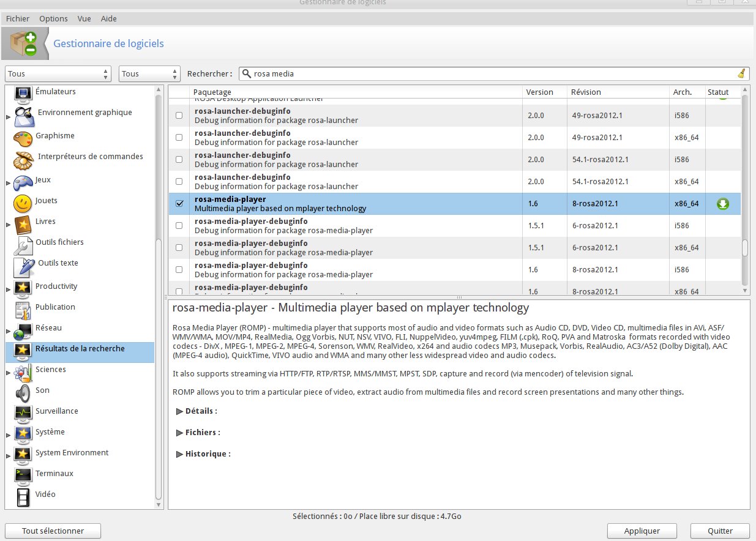Screen dimensions: 756x541
Task: Click the Sciences molecule icon
Action: pyautogui.click(x=23, y=373)
